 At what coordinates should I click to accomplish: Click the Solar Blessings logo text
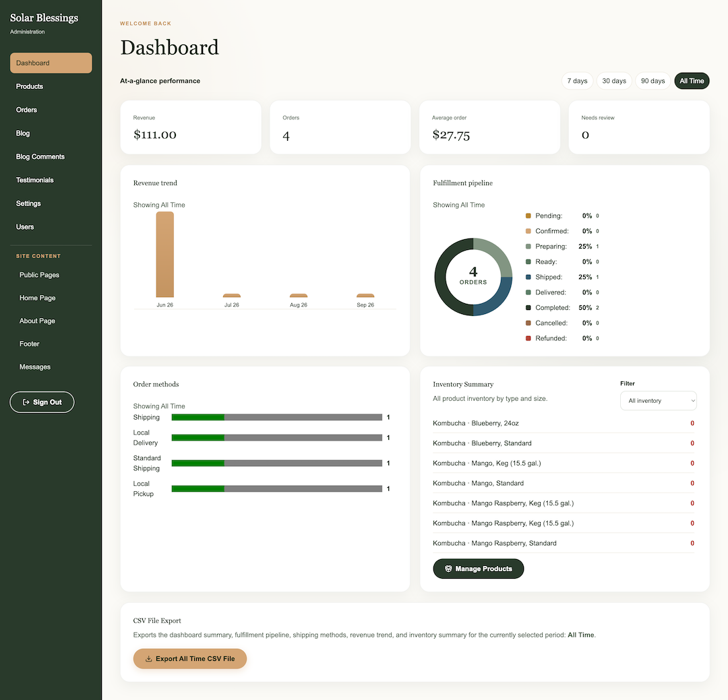44,18
